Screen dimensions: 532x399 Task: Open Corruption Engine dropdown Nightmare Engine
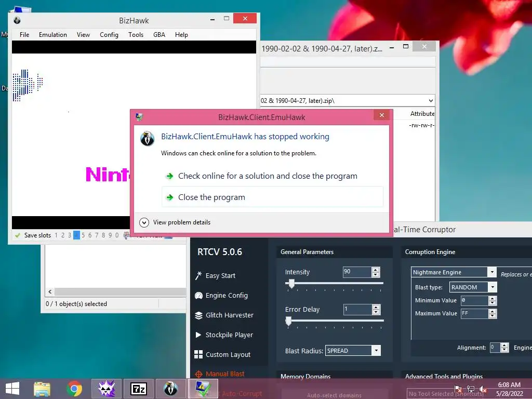tap(492, 272)
